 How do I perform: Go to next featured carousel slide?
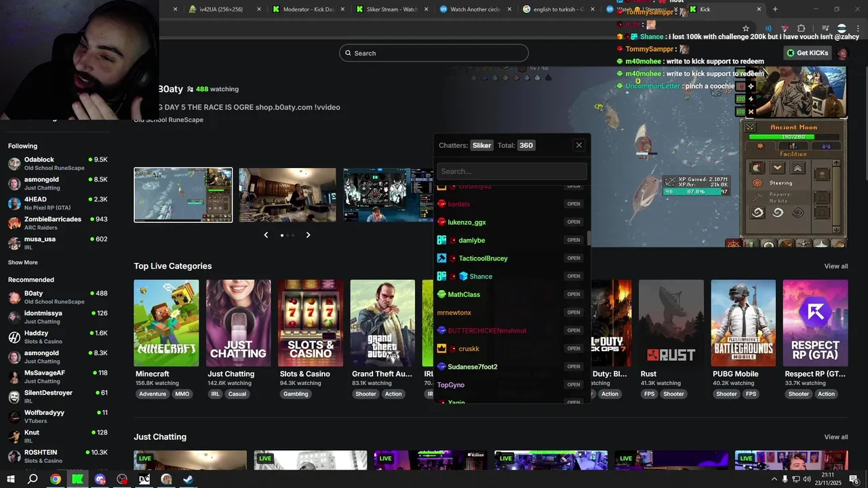pyautogui.click(x=308, y=235)
